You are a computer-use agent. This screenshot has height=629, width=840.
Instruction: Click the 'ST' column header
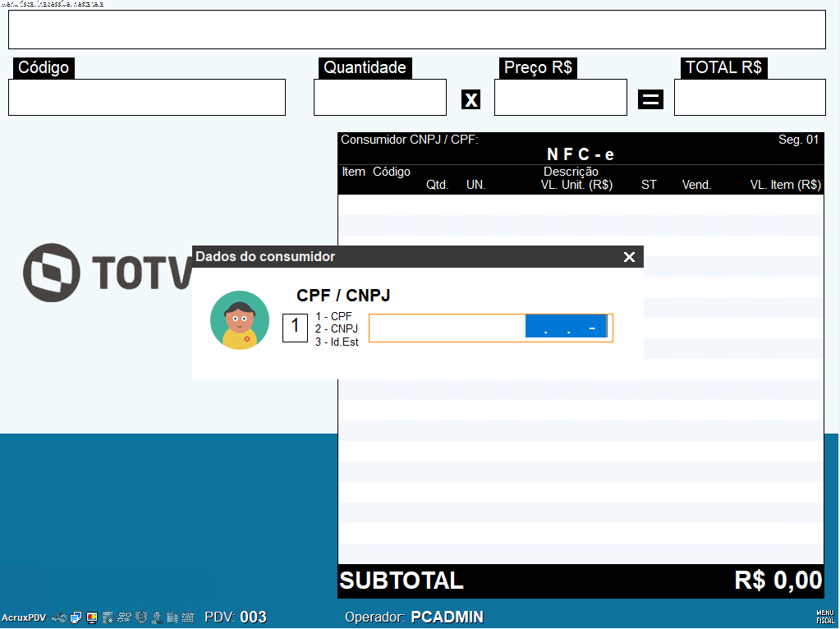pos(649,185)
